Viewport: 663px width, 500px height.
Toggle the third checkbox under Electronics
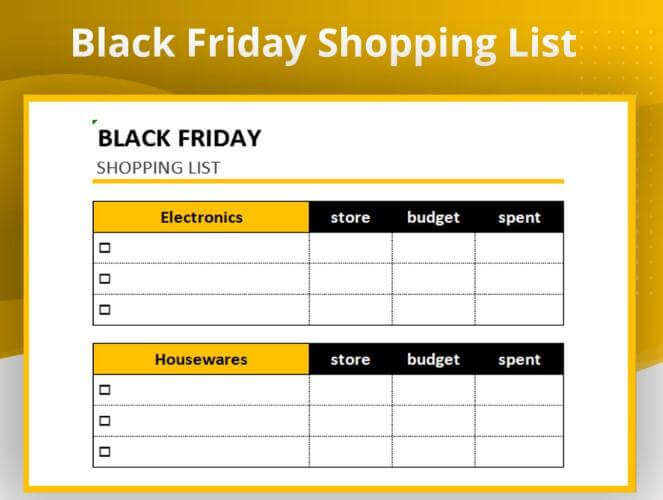pos(104,310)
